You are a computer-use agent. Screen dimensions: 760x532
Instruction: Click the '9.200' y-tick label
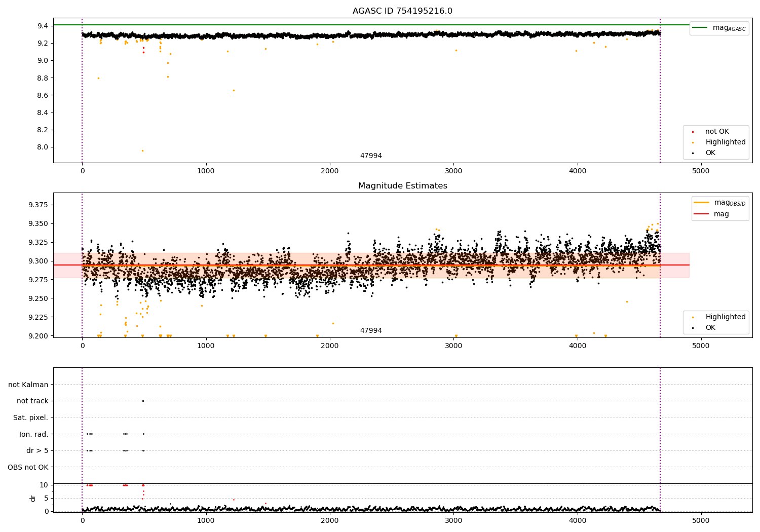38,336
